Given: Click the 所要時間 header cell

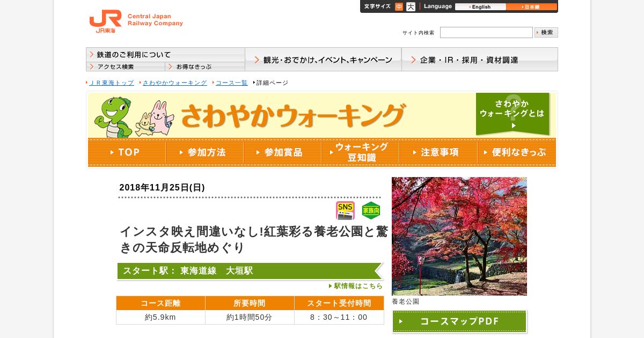Looking at the screenshot, I should 250,303.
